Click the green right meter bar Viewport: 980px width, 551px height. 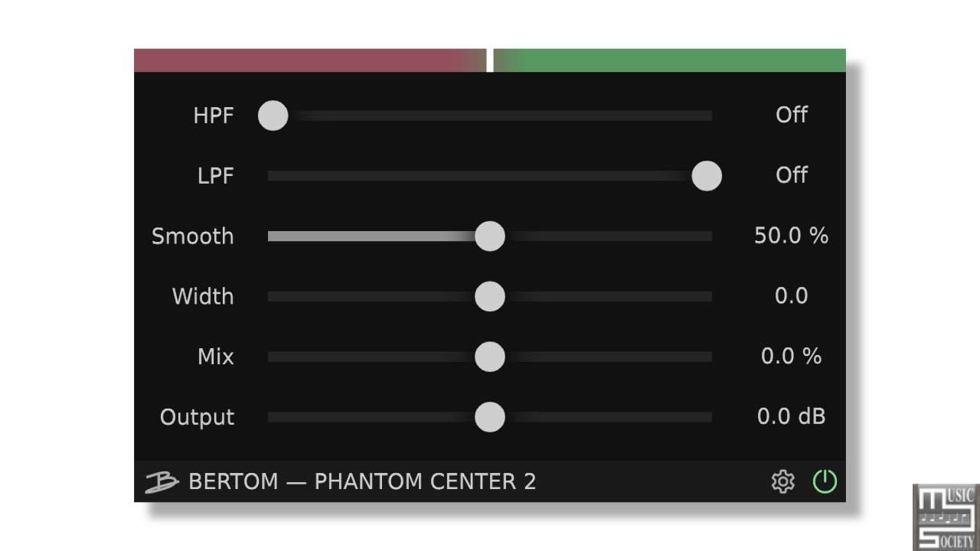pyautogui.click(x=670, y=60)
